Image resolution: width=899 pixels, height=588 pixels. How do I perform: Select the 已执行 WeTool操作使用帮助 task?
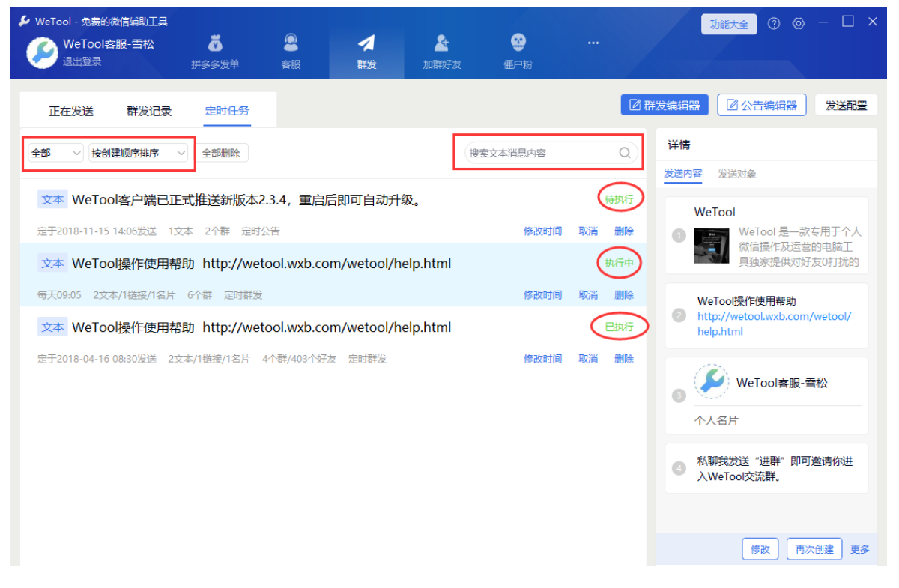pos(333,338)
